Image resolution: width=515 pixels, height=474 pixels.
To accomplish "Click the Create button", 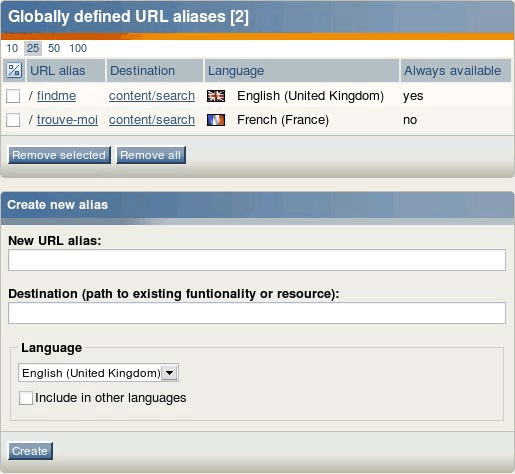I will [x=30, y=451].
